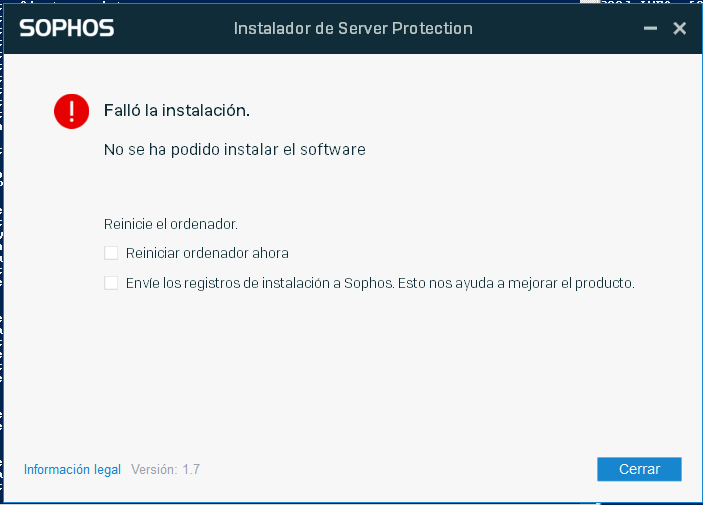Click the 'No se ha podido instalar el software' message

pos(234,149)
